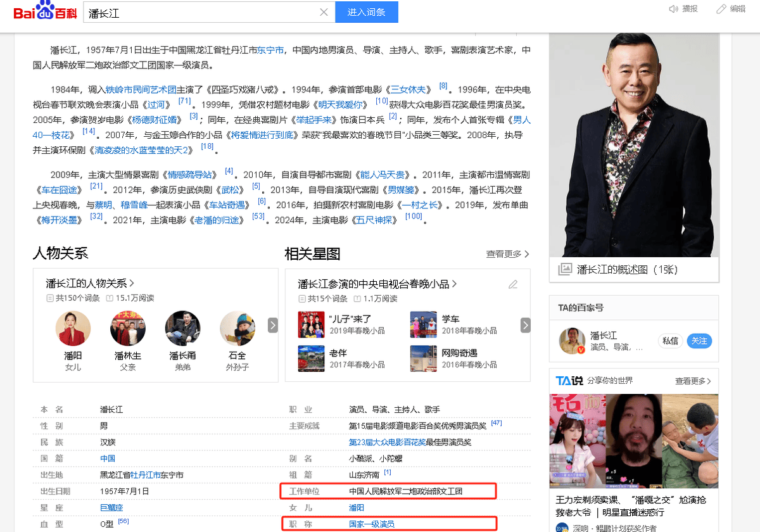Open the TA说 video thumbnail

(x=634, y=441)
